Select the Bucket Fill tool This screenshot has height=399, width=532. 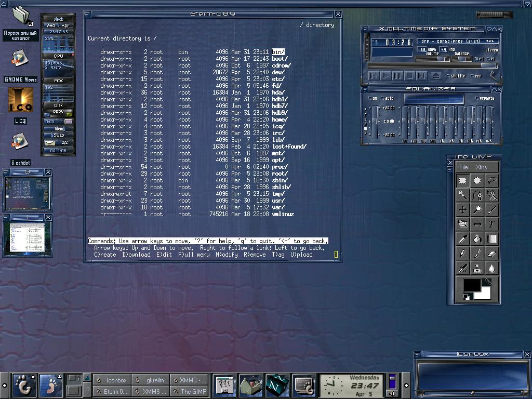[477, 239]
